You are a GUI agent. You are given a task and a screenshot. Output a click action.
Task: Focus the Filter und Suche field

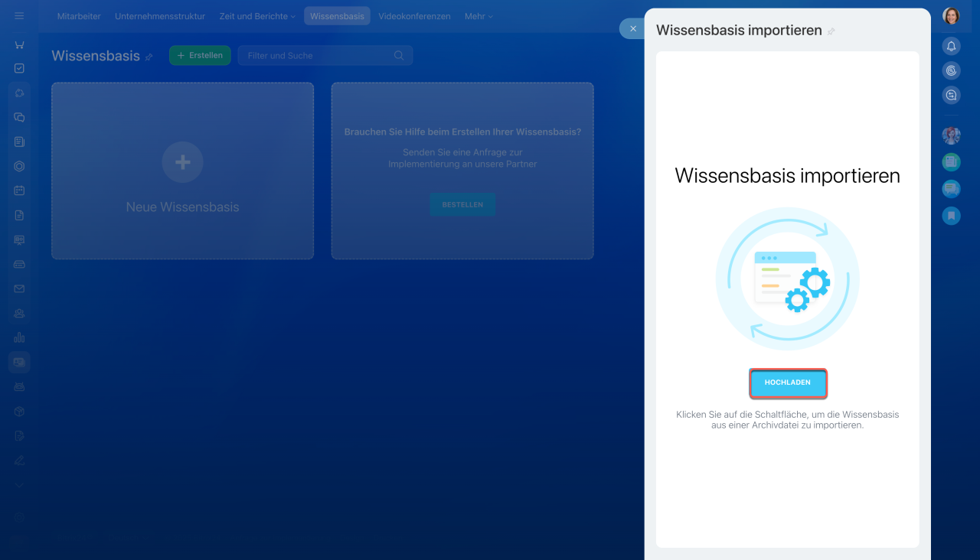click(325, 55)
